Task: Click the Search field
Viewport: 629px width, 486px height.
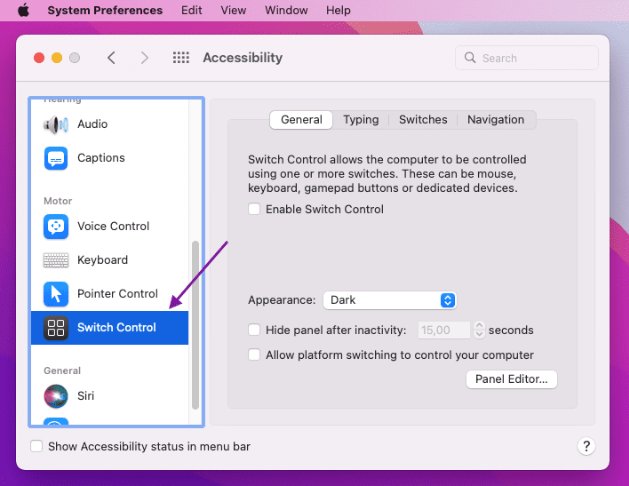Action: tap(527, 58)
